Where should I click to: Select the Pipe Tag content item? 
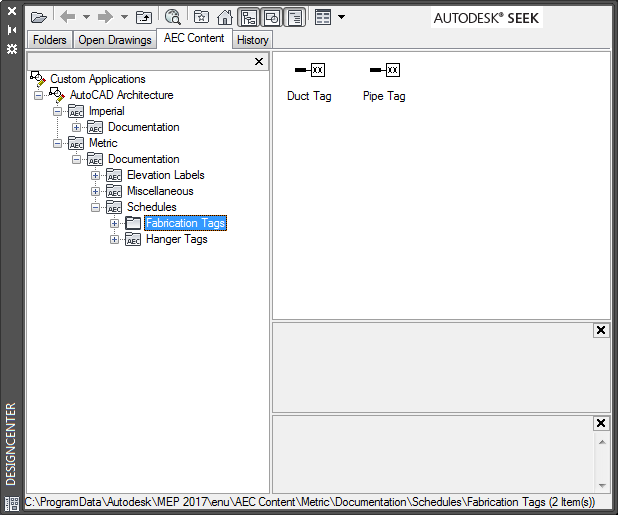coord(384,82)
